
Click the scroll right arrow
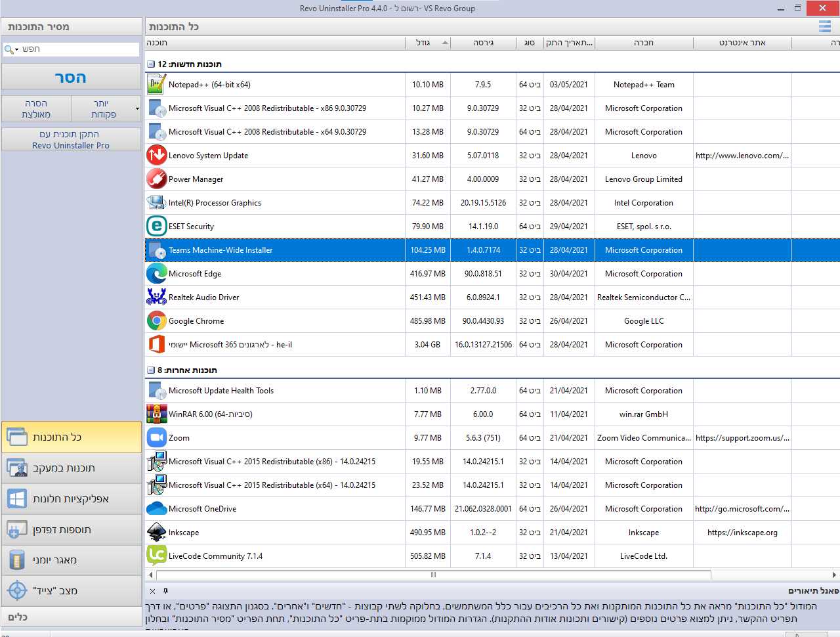834,575
